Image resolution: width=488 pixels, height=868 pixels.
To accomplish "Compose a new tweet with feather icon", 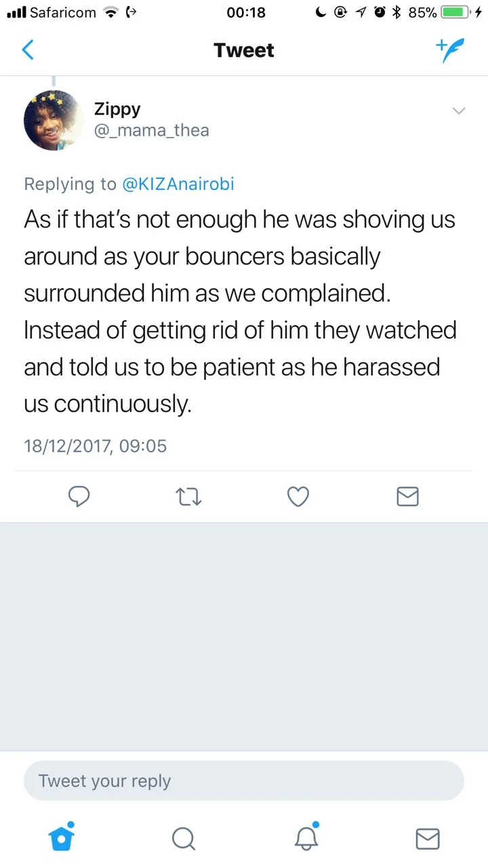I will [x=450, y=50].
